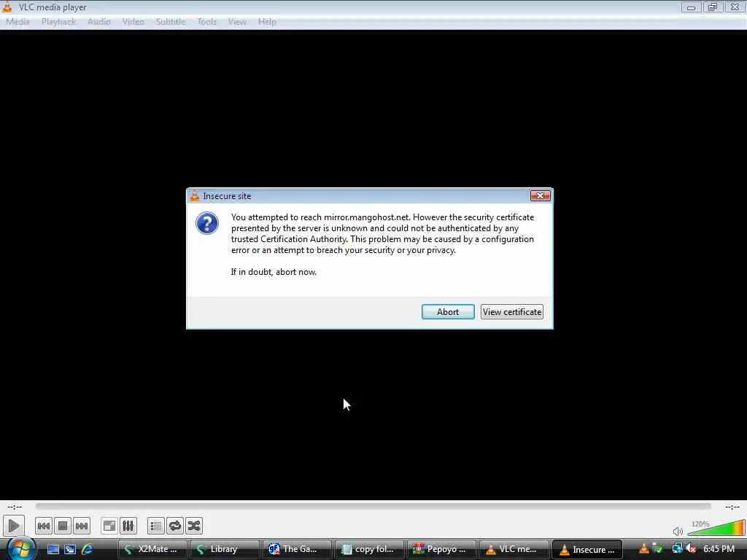
Task: Click the playback seek bar
Action: tap(373, 506)
